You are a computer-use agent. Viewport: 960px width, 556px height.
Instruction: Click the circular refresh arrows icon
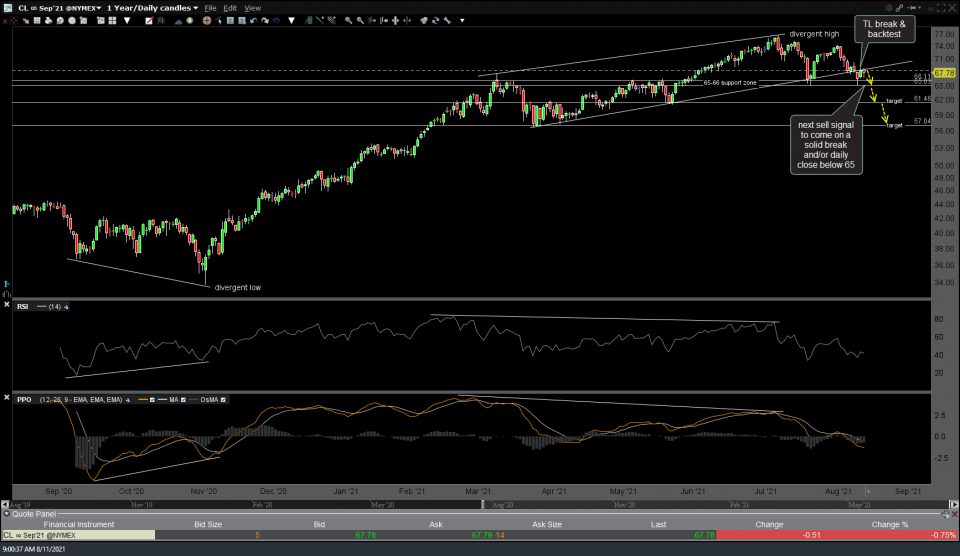[435, 21]
